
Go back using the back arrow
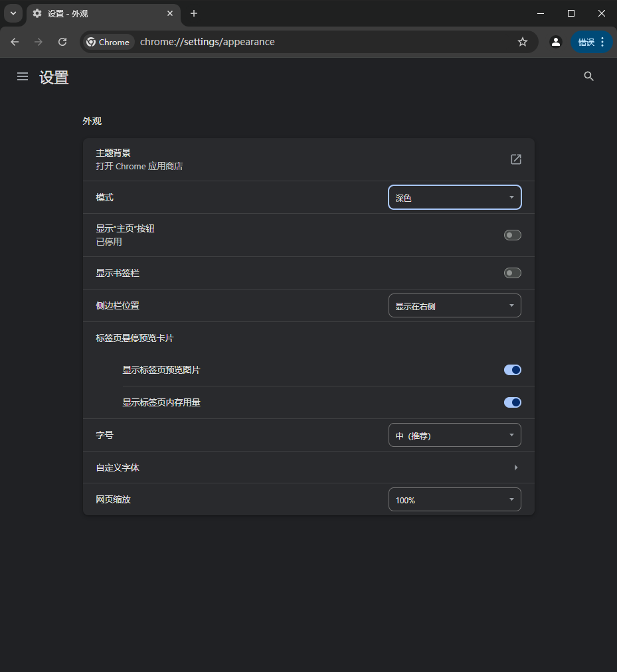point(15,41)
